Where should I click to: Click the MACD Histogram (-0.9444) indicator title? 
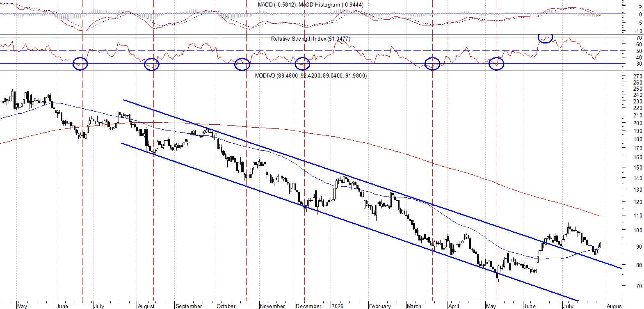331,5
